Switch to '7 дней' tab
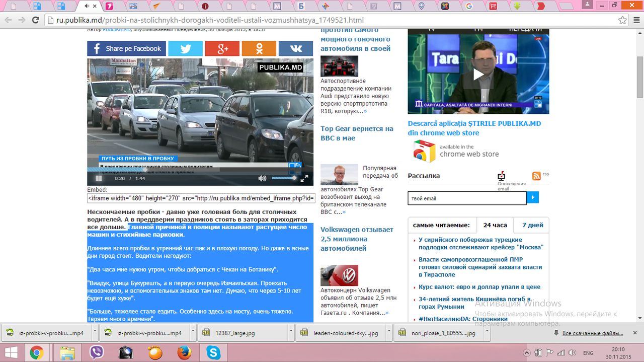Image resolution: width=644 pixels, height=362 pixels. [x=532, y=225]
